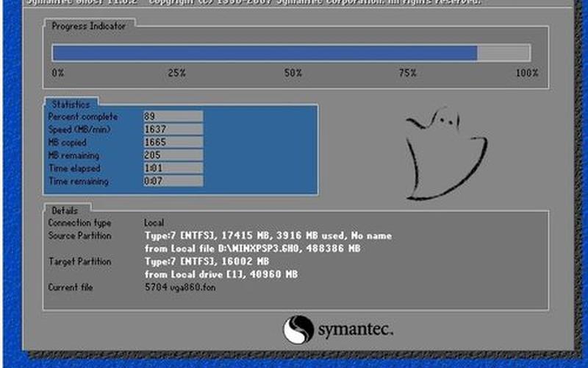Click the Connection type label
588x368 pixels.
click(79, 223)
